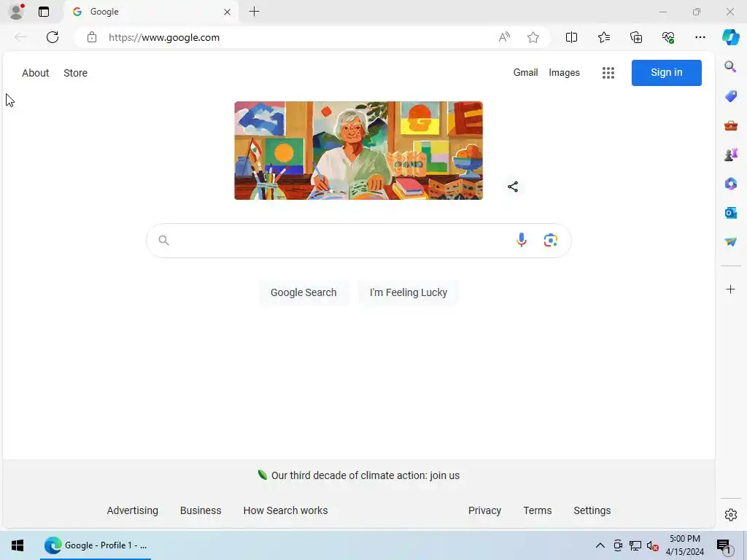Open the tab actions menu icon
Image resolution: width=747 pixels, height=560 pixels.
[x=44, y=12]
